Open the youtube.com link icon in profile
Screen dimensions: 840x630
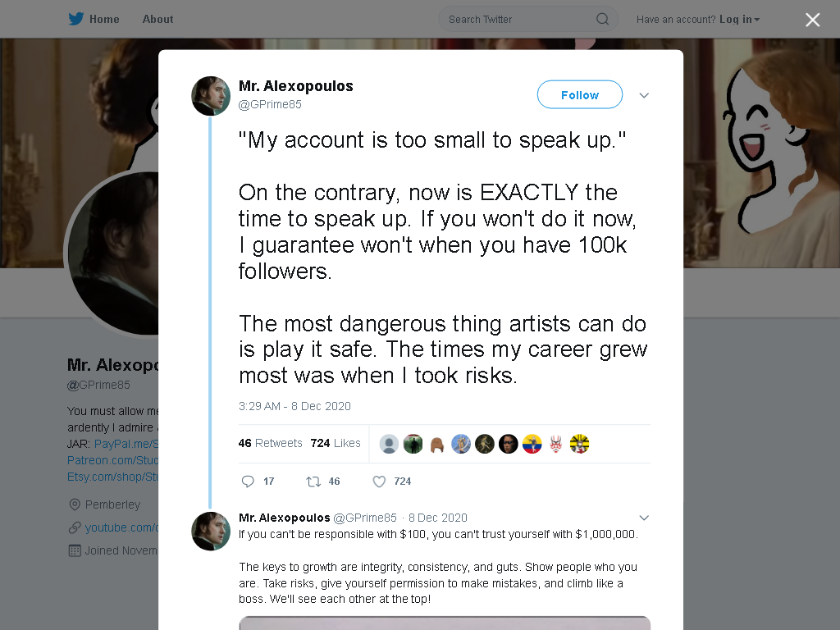click(75, 527)
